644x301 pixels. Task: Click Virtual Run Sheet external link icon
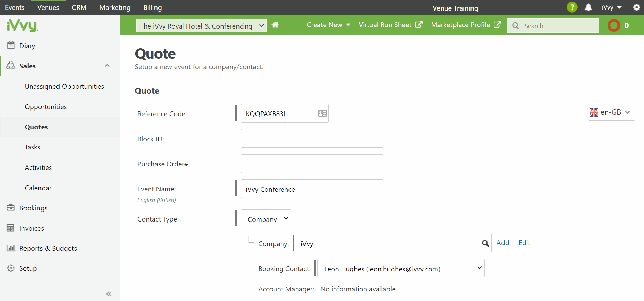point(419,24)
